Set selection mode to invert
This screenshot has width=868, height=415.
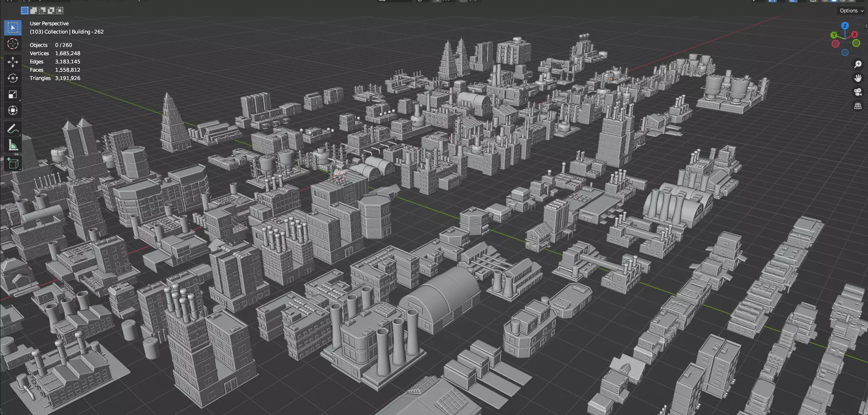51,11
